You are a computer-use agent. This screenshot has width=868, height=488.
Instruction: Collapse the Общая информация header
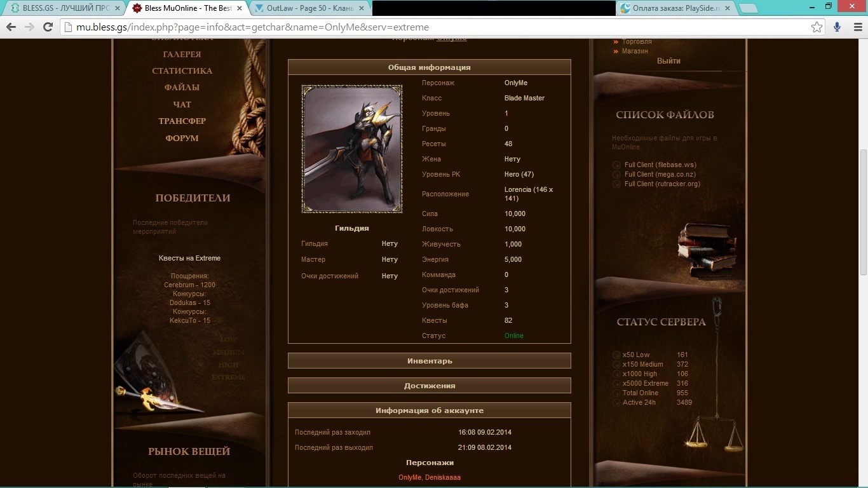[x=430, y=67]
